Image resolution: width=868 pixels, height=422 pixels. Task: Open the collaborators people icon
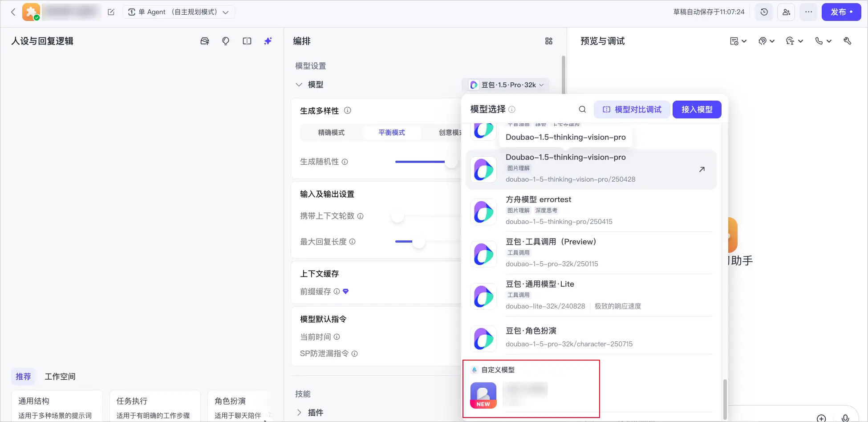tap(786, 12)
